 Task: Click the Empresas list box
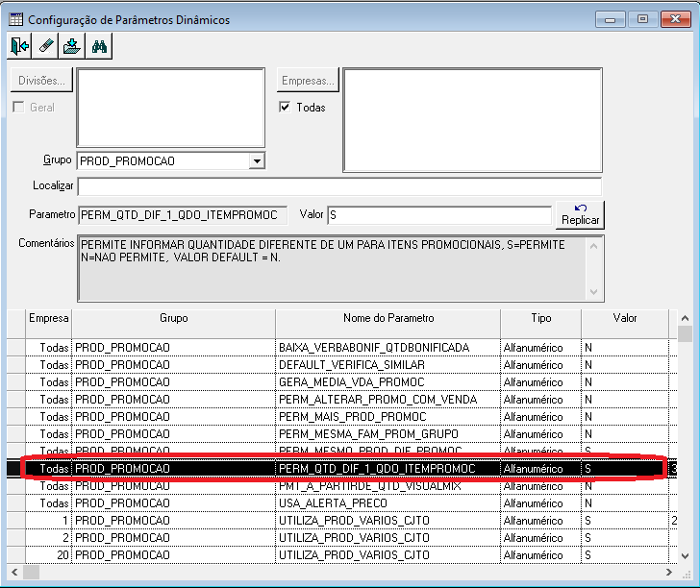coord(473,120)
